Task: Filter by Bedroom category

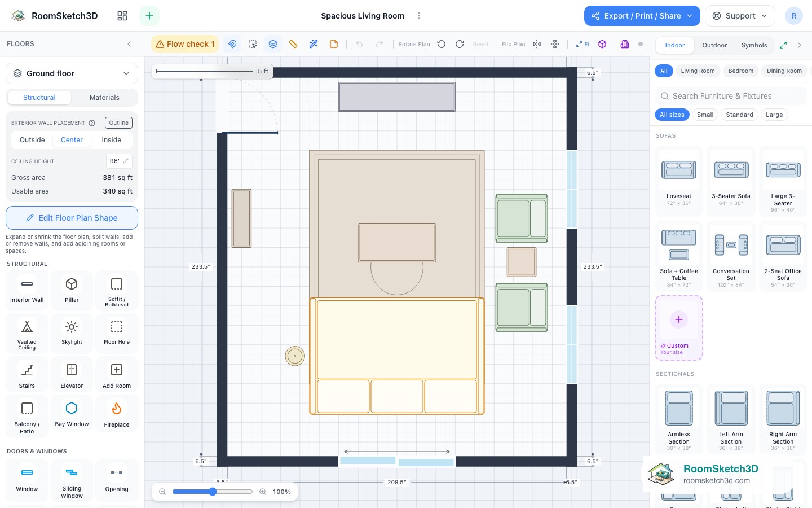Action: tap(741, 71)
